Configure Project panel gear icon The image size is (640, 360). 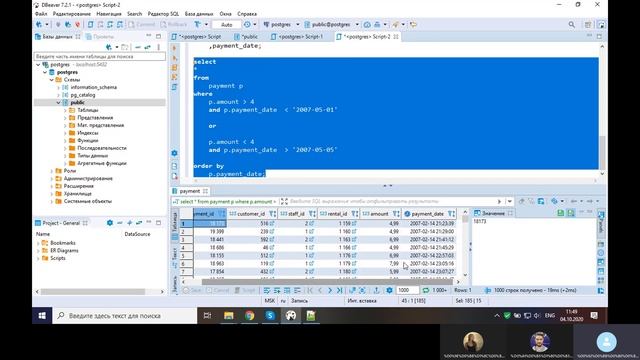click(110, 223)
